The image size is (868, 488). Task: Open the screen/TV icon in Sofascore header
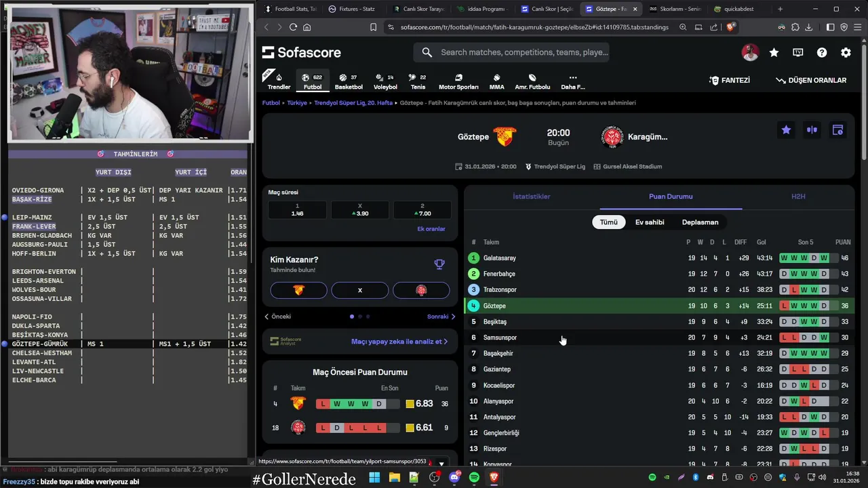pyautogui.click(x=798, y=52)
